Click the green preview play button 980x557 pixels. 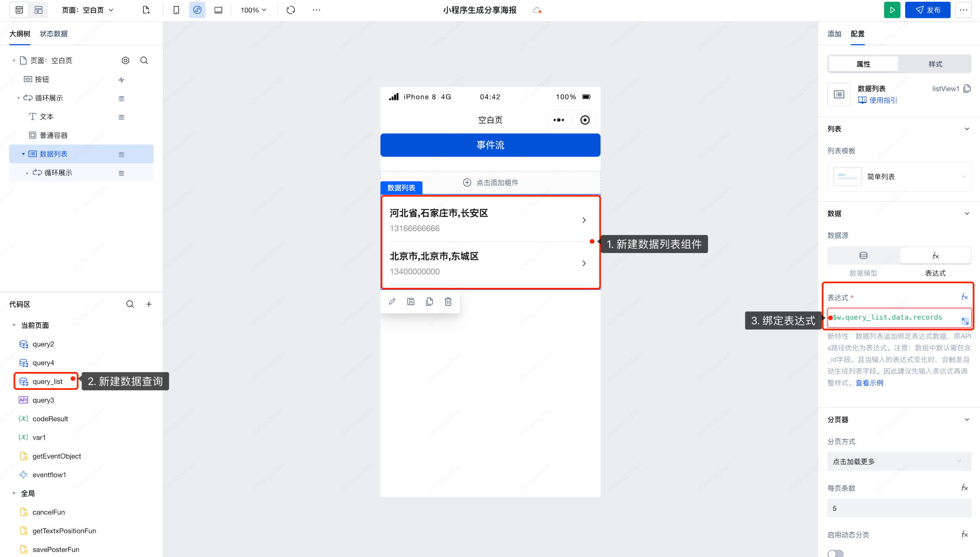(x=892, y=10)
